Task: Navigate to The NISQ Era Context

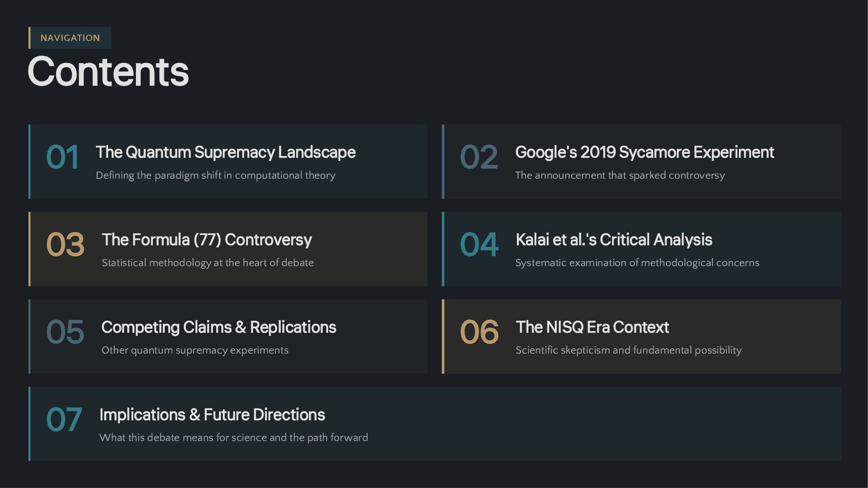Action: (592, 327)
